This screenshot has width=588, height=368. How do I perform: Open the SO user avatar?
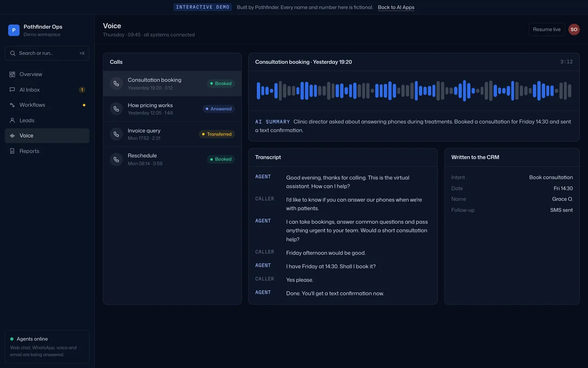point(574,29)
